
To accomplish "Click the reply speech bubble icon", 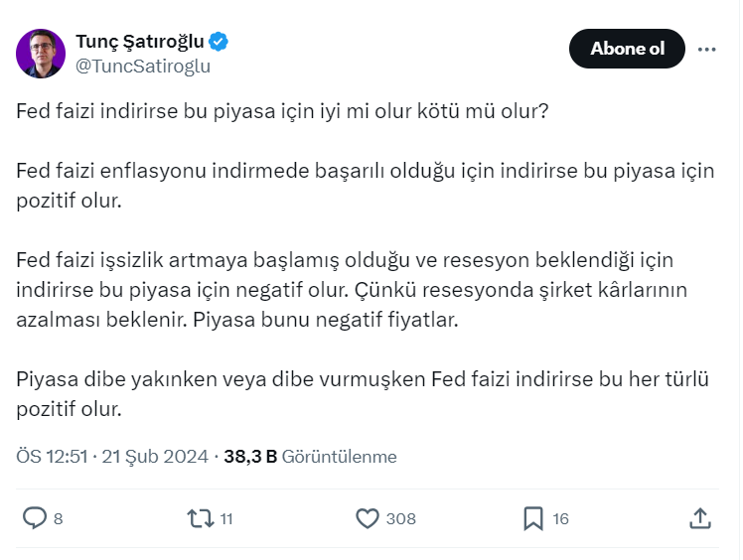I will (x=35, y=517).
